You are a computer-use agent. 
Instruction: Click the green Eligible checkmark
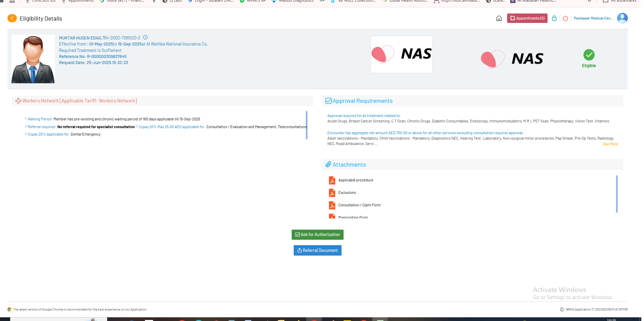589,55
